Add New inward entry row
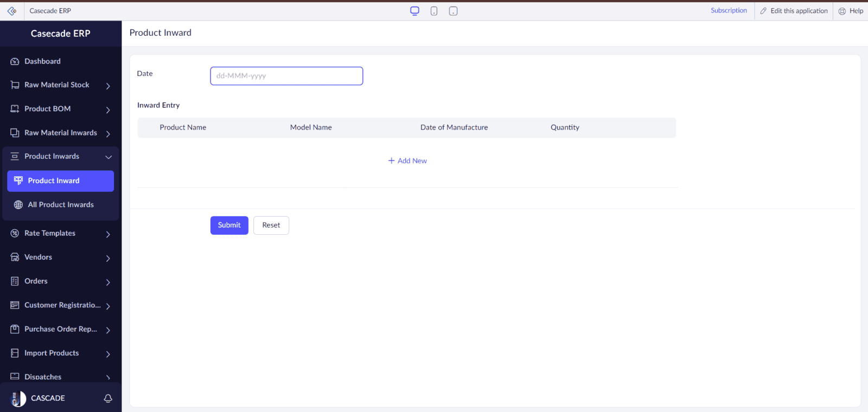This screenshot has height=412, width=868. click(x=407, y=160)
